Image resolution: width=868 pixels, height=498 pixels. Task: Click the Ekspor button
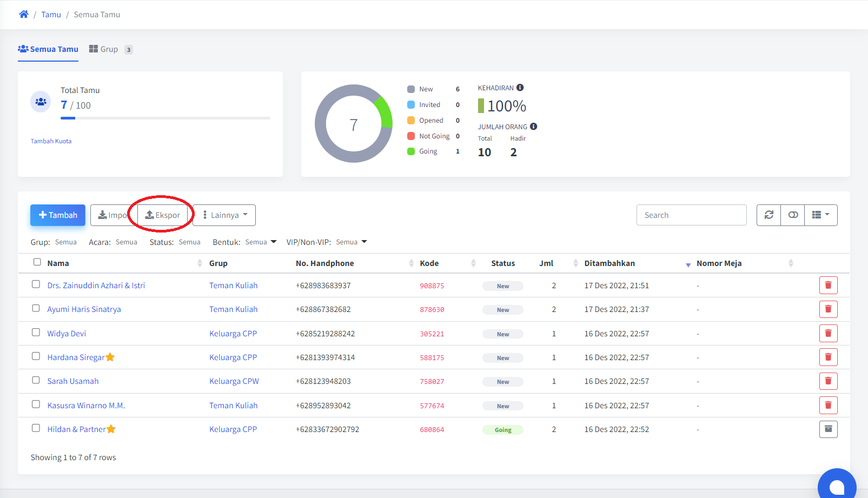[x=162, y=215]
